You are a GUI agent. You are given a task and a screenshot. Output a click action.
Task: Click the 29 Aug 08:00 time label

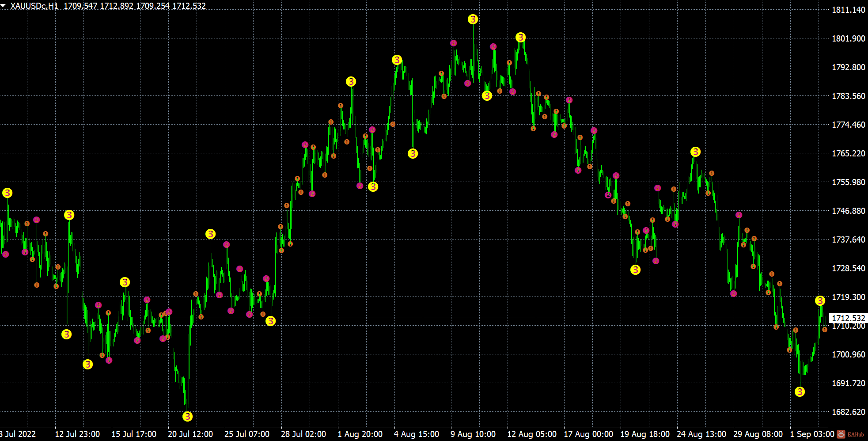[x=758, y=434]
